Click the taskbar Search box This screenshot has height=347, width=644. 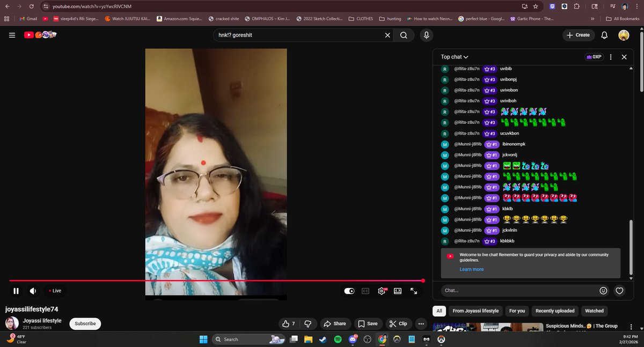click(x=248, y=339)
